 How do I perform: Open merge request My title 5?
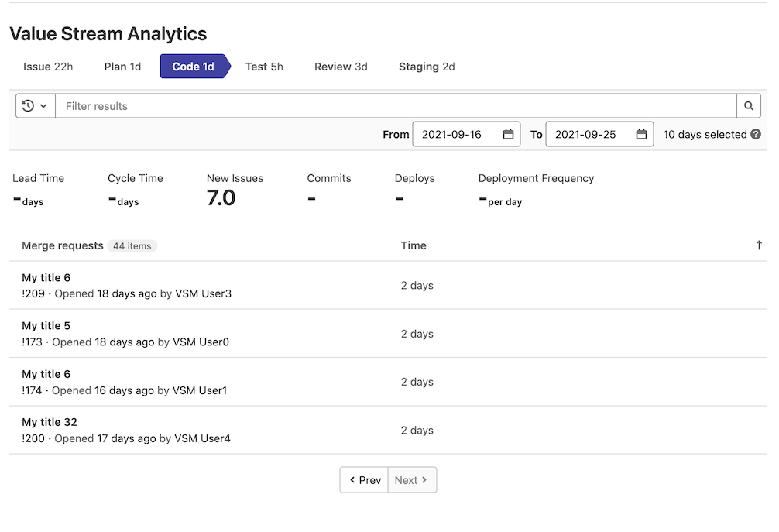[46, 325]
